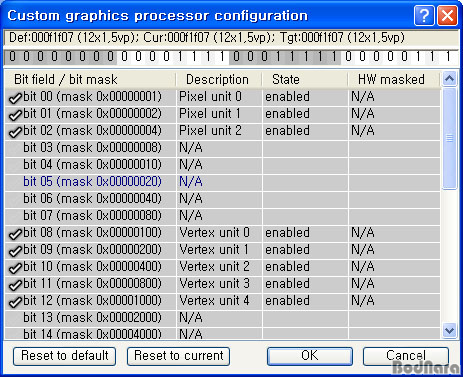
Task: Click the Def:000f1f07 status text bar
Action: tap(231, 38)
